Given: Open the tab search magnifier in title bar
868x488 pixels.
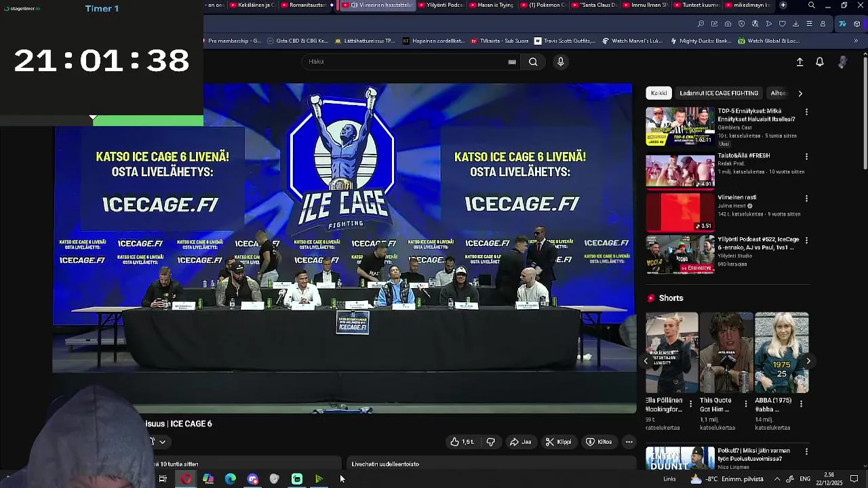Looking at the screenshot, I should click(811, 5).
